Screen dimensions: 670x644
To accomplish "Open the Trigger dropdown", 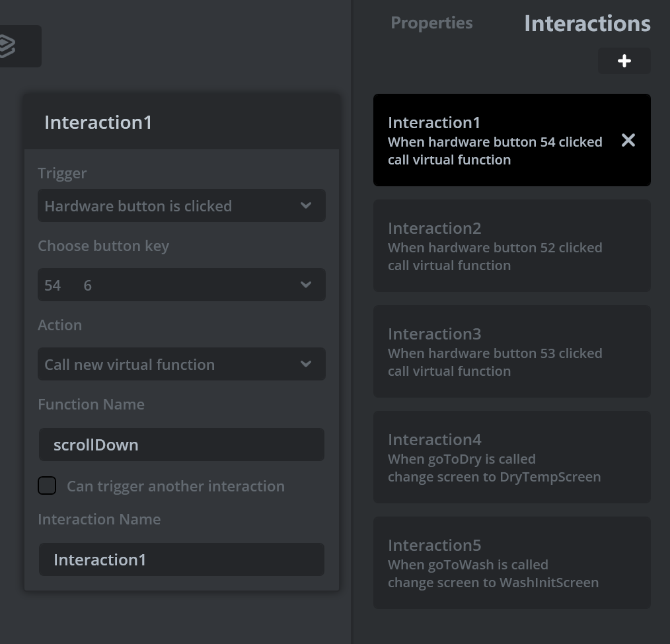I will (181, 206).
